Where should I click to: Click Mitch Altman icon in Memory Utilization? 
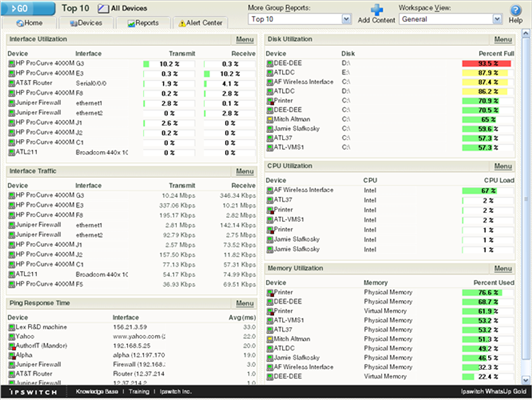270,339
